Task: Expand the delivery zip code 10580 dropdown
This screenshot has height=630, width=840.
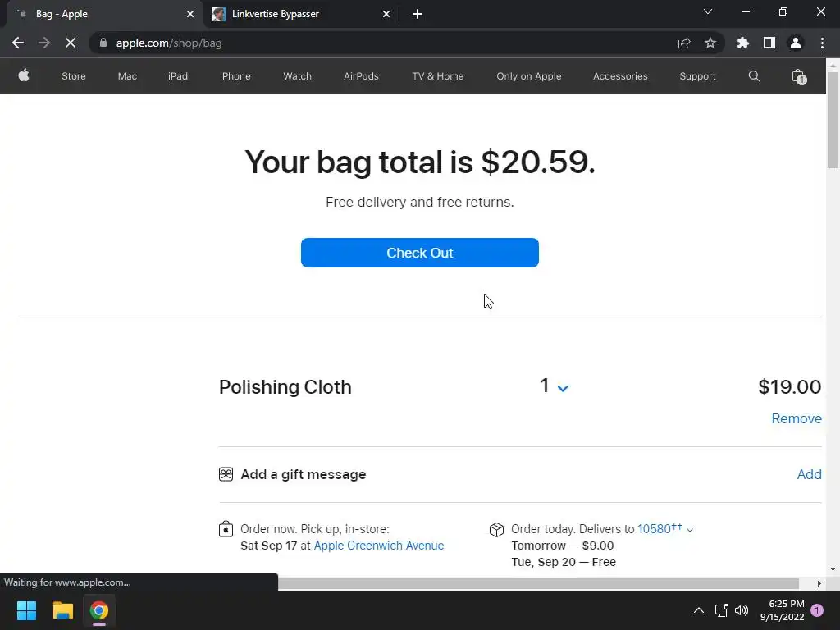Action: (665, 529)
